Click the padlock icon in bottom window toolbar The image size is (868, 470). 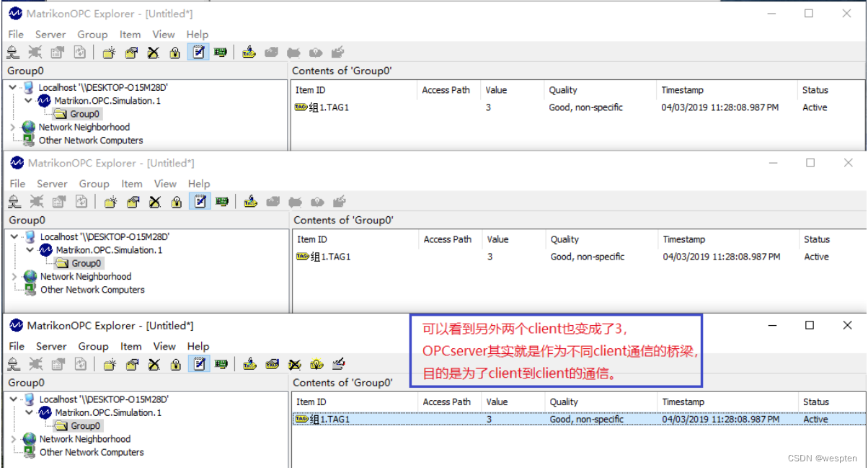coord(175,364)
